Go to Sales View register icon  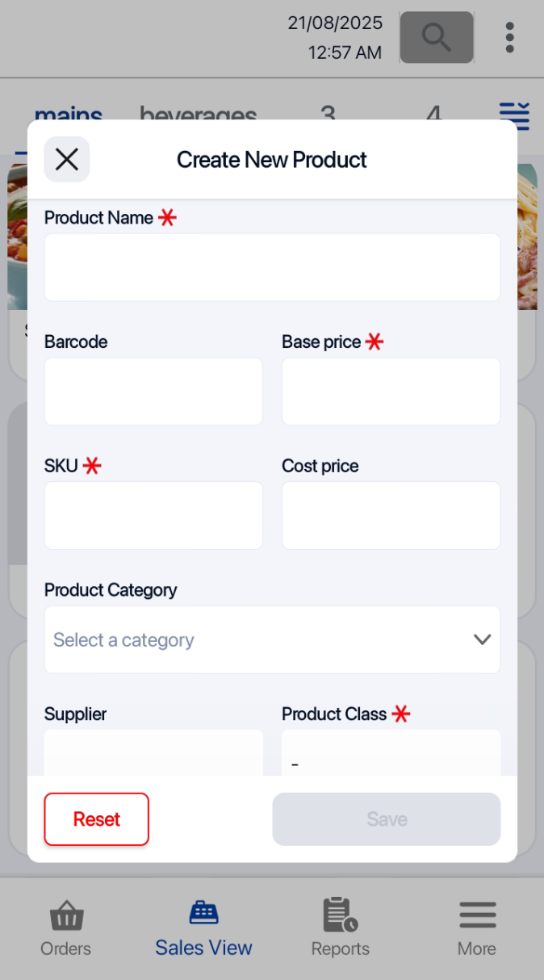[203, 913]
